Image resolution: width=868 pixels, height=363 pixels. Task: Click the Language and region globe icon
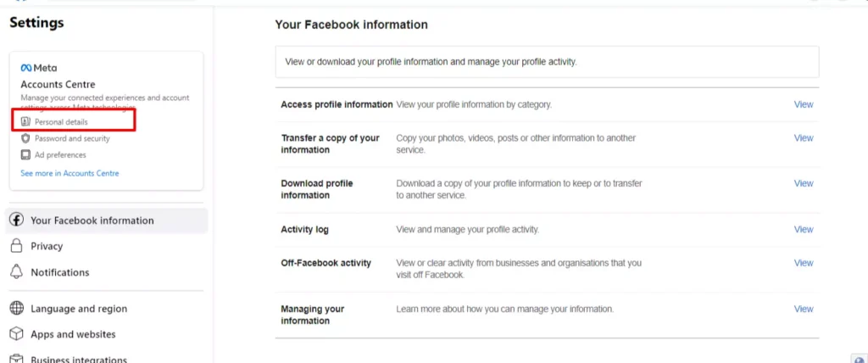tap(15, 309)
